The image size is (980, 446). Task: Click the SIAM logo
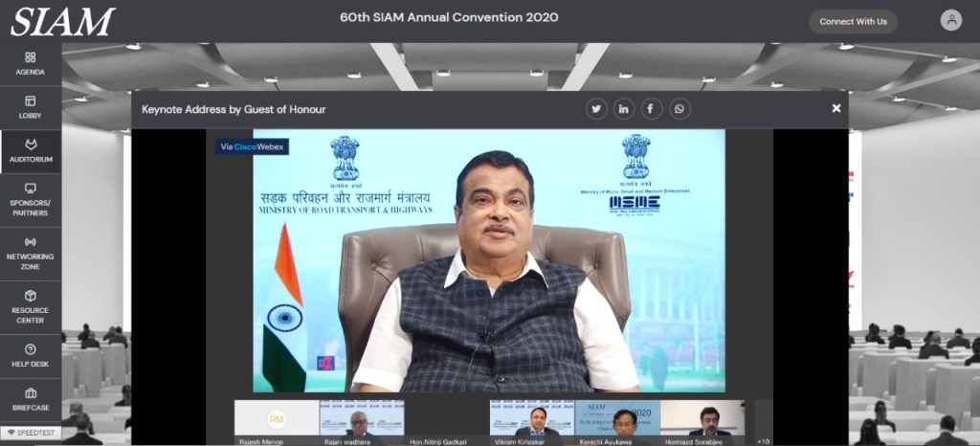(x=62, y=21)
